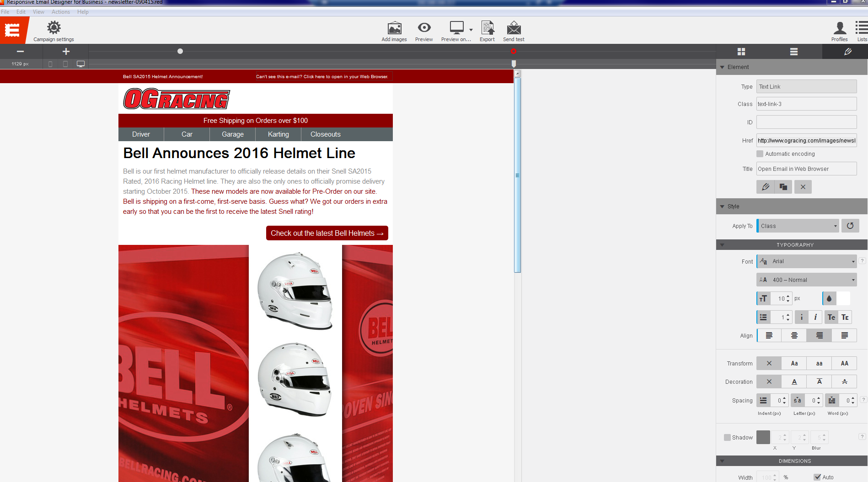Enable Automatic encoding checkbox
868x482 pixels.
(x=760, y=154)
